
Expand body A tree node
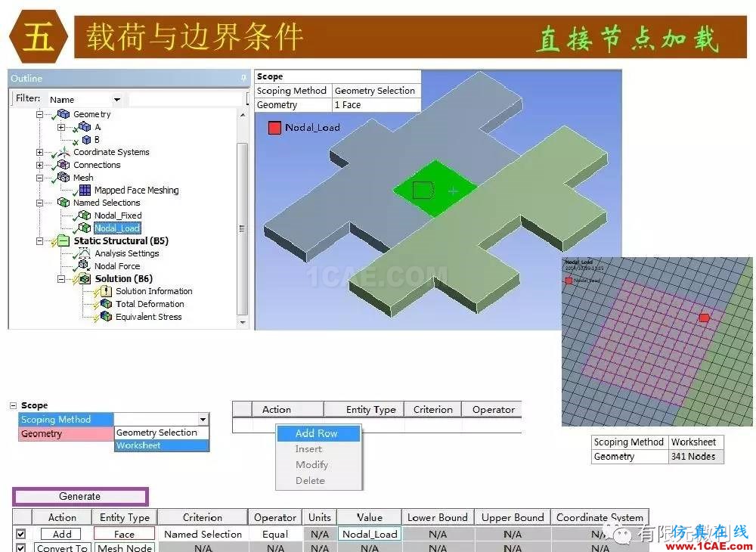coord(60,127)
